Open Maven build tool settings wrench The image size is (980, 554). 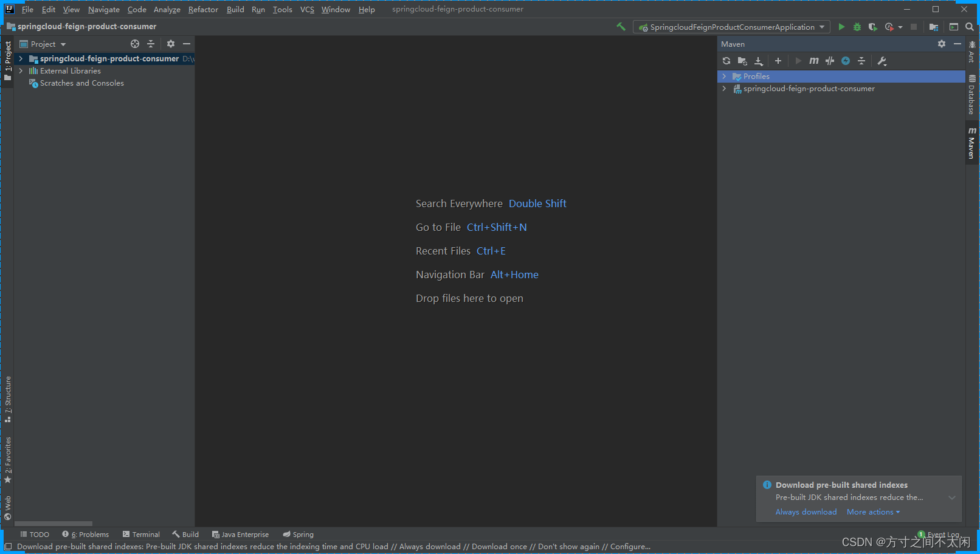click(882, 61)
